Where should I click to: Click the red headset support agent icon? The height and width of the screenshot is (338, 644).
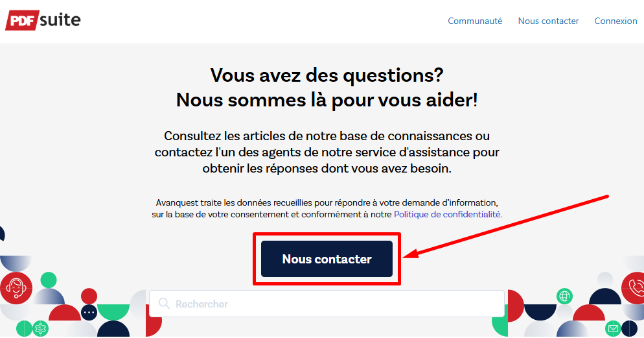click(16, 288)
